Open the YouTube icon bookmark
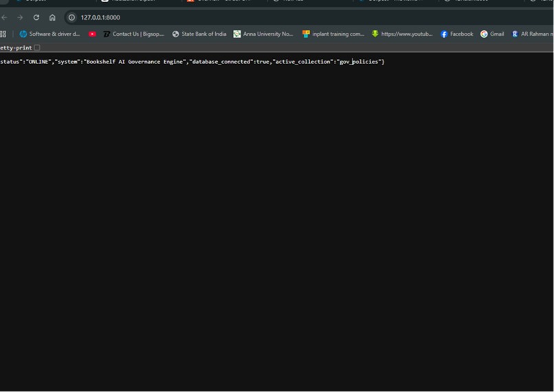The height and width of the screenshot is (392, 554). [92, 34]
